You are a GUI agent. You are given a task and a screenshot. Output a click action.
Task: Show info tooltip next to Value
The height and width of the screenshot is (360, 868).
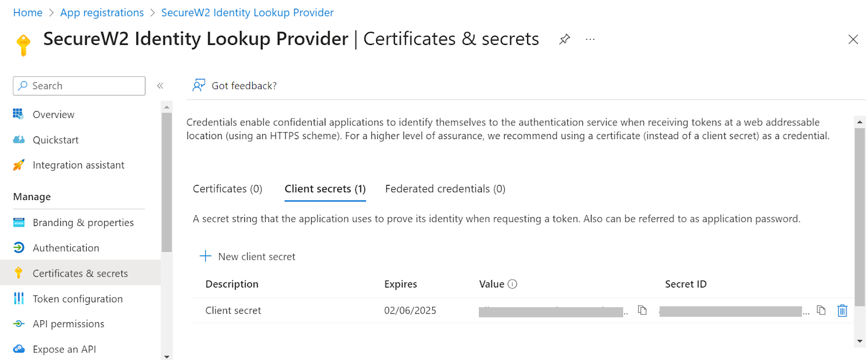513,284
